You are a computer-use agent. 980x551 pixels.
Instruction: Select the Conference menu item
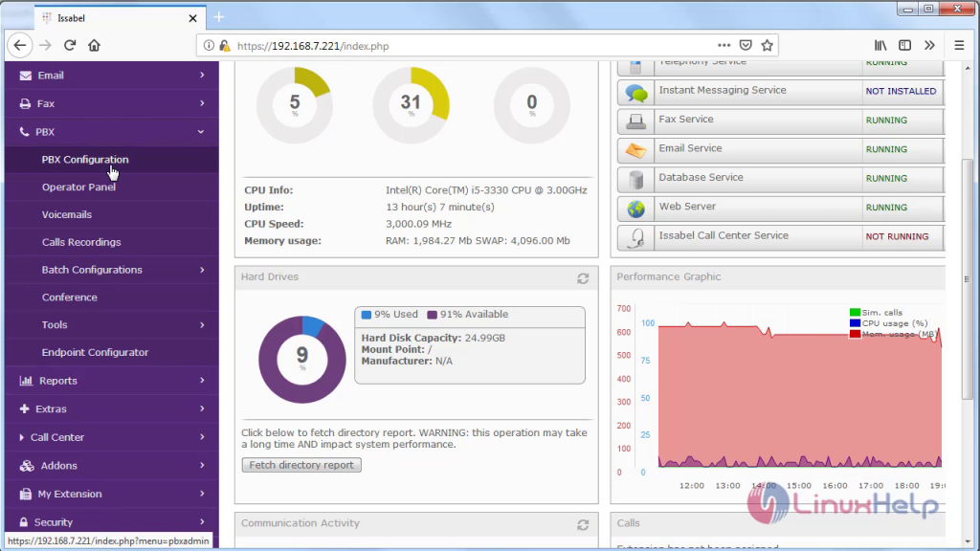[x=111, y=298]
